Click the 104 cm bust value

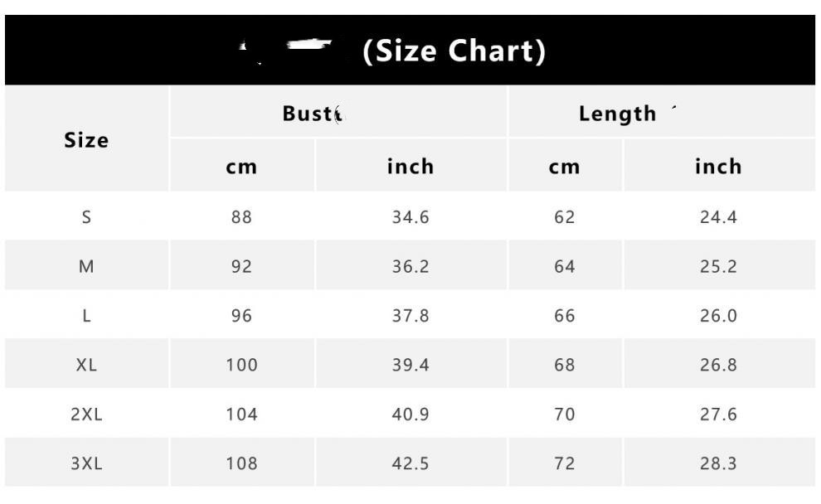pos(241,414)
